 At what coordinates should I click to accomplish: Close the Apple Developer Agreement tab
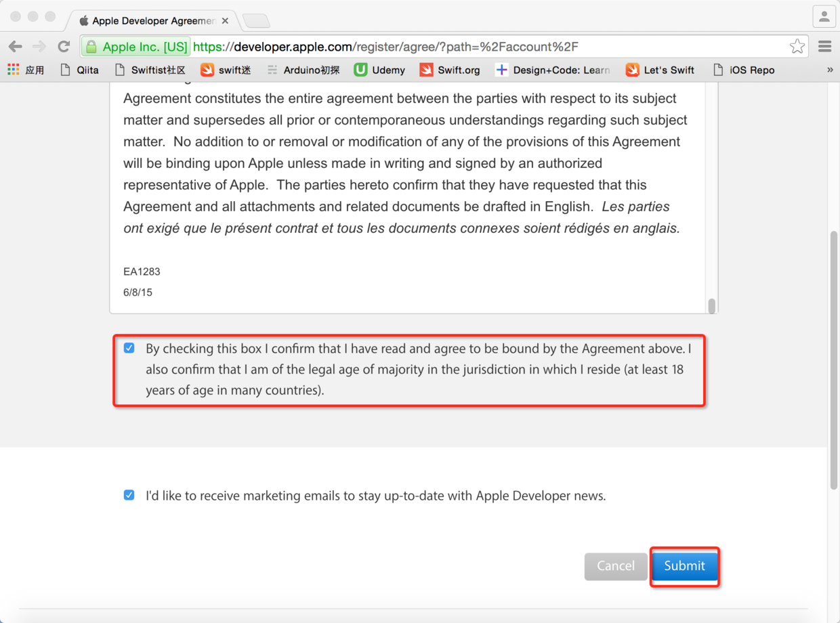tap(225, 21)
